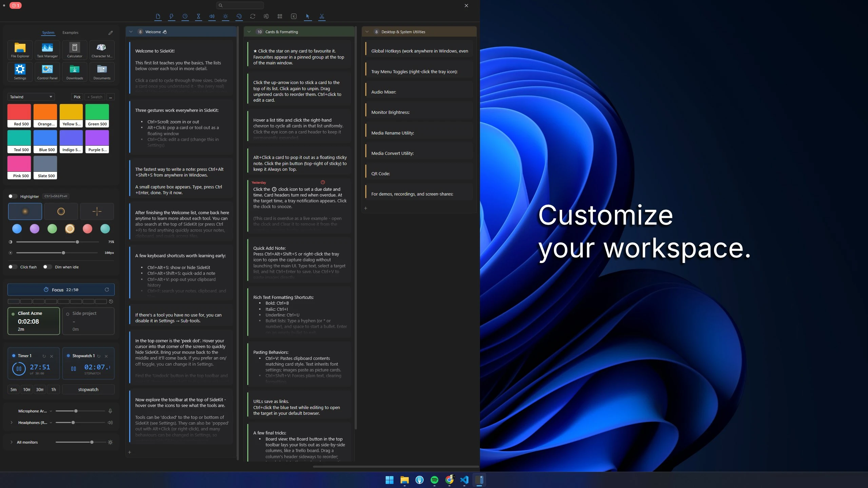The image size is (868, 488).
Task: Switch to the System tab
Action: tap(48, 33)
